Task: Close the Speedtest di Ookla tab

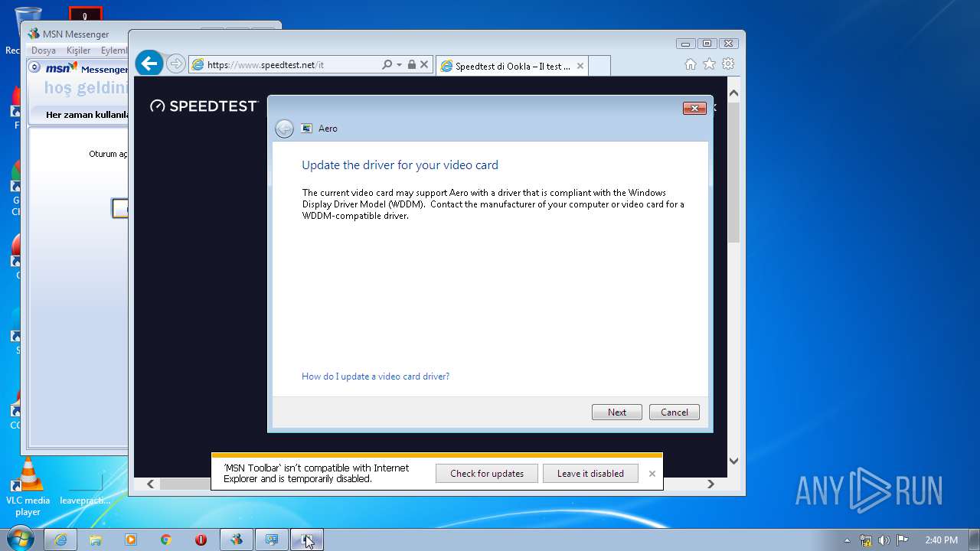Action: tap(580, 67)
